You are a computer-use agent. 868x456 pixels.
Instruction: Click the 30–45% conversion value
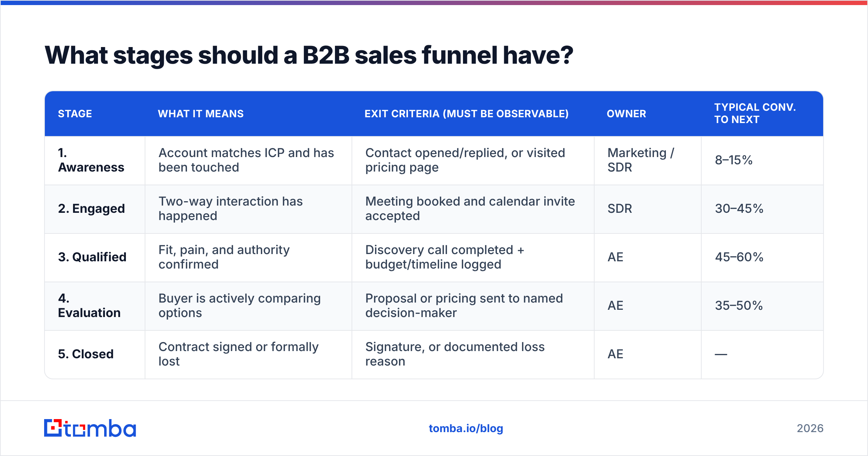pyautogui.click(x=739, y=209)
